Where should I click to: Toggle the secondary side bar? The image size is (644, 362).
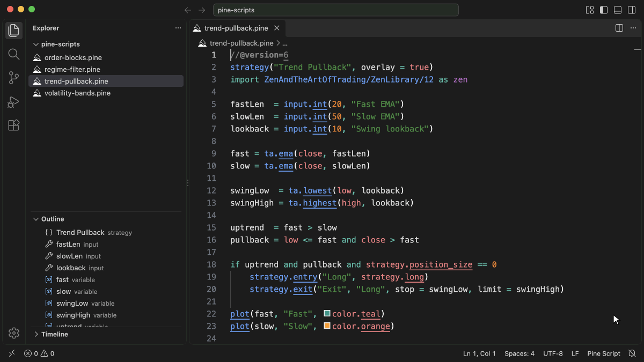[x=632, y=10]
